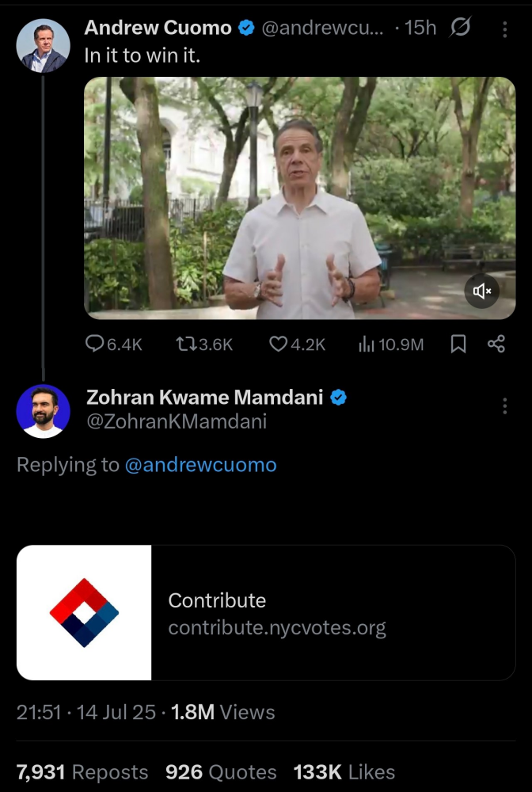Open more options for Andrew Cuomo's post
532x792 pixels.
pos(505,29)
